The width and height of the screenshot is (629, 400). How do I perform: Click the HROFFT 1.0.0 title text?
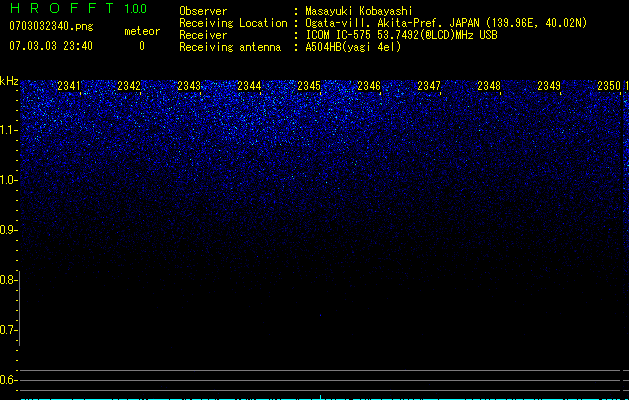(x=78, y=8)
